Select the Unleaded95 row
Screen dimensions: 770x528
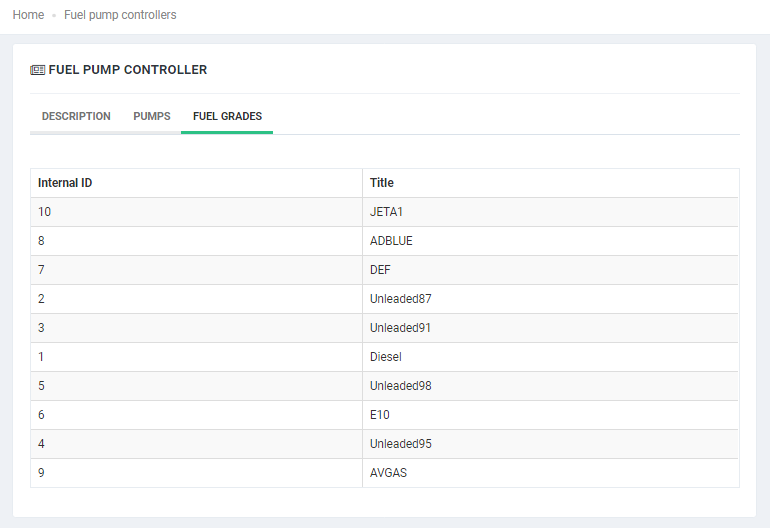(x=400, y=444)
